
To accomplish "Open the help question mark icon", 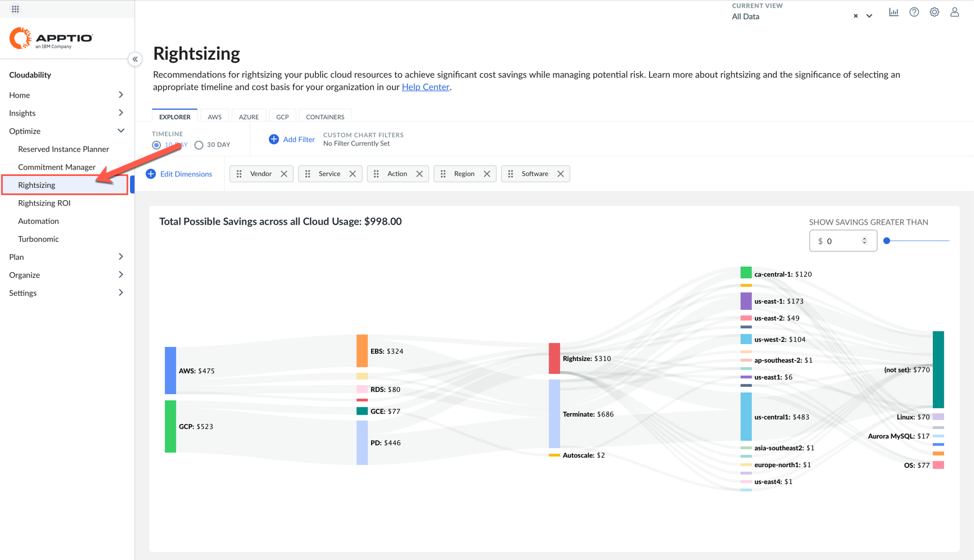I will 914,12.
